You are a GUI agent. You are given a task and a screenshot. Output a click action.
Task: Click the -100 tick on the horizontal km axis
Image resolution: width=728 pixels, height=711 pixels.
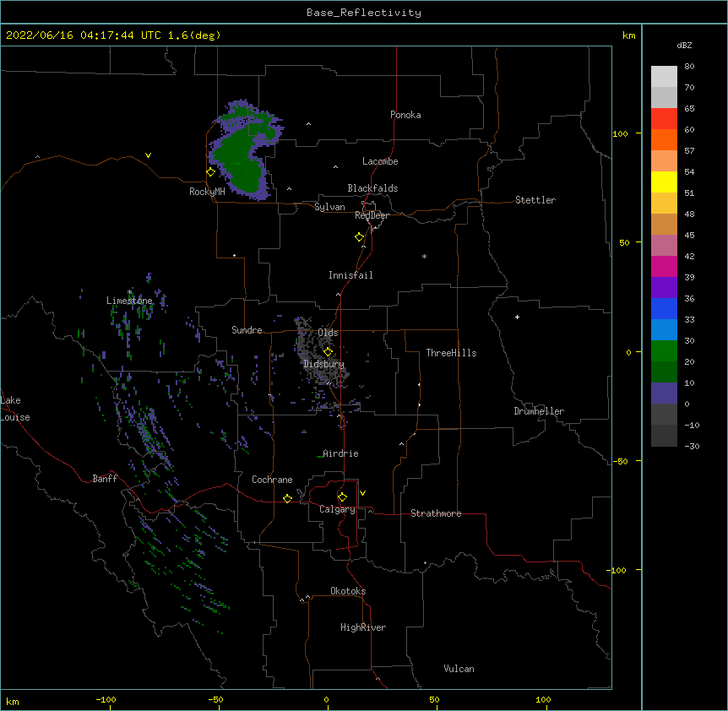click(x=106, y=699)
